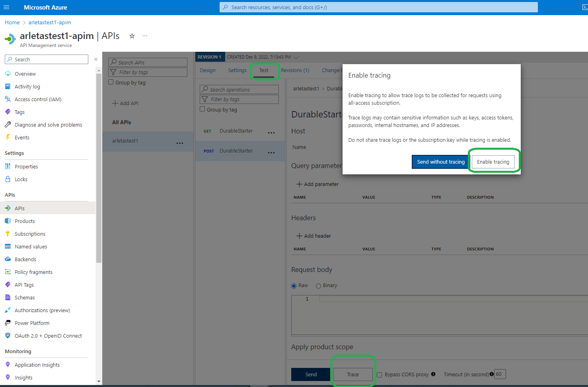
Task: Click the Search APIs field
Action: click(x=148, y=63)
